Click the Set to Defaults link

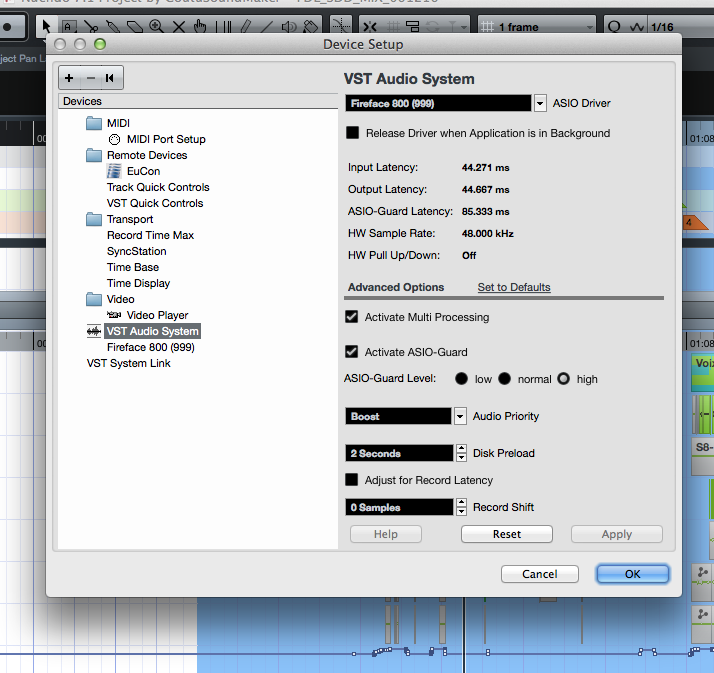[x=514, y=287]
